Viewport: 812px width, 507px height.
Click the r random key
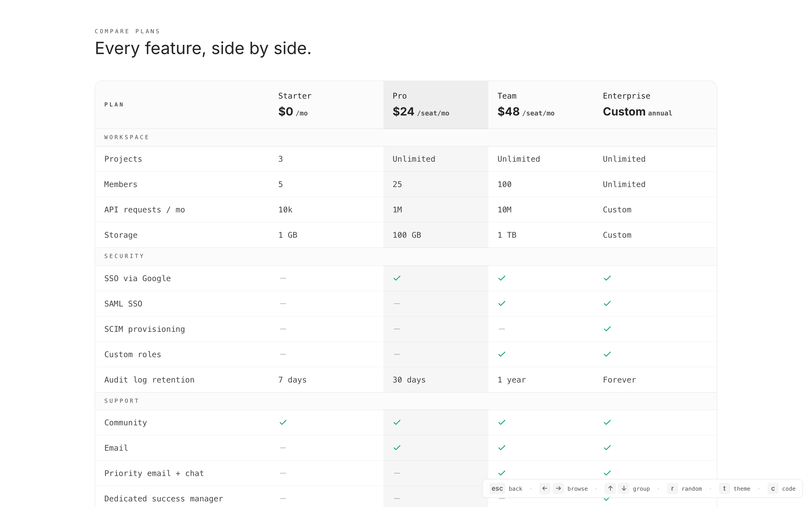(672, 489)
